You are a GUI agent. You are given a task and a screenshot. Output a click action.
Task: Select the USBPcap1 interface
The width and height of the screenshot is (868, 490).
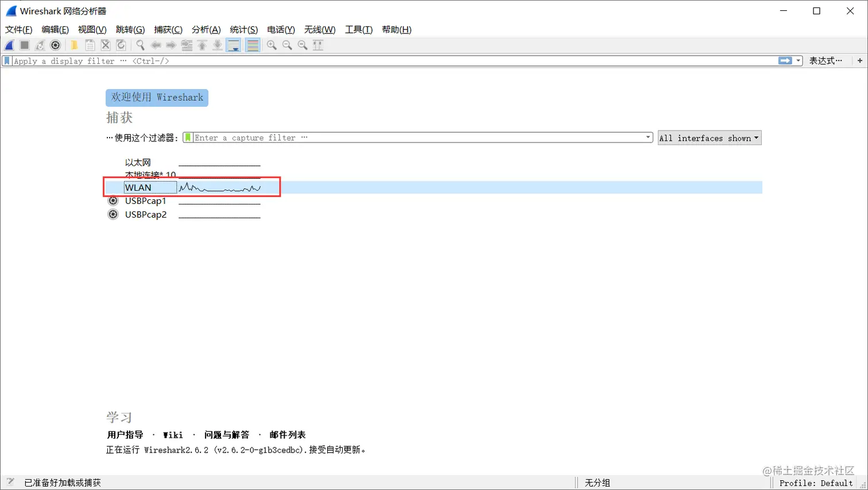click(146, 201)
